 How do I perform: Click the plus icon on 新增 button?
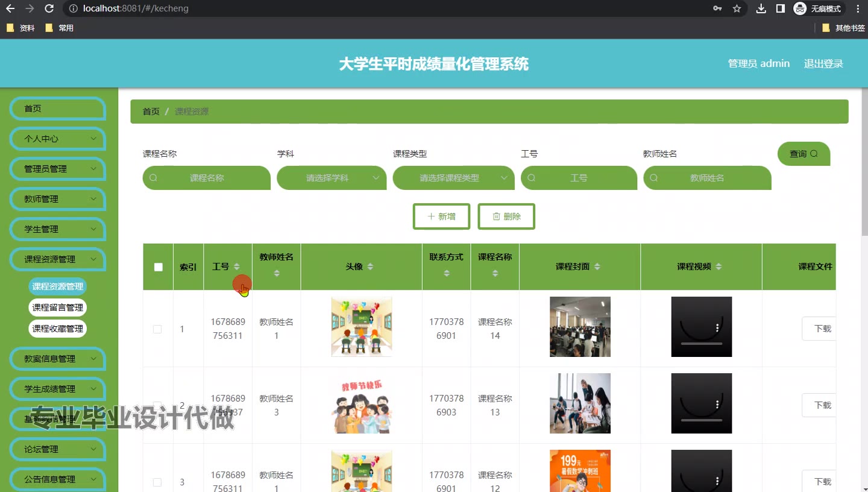point(431,216)
